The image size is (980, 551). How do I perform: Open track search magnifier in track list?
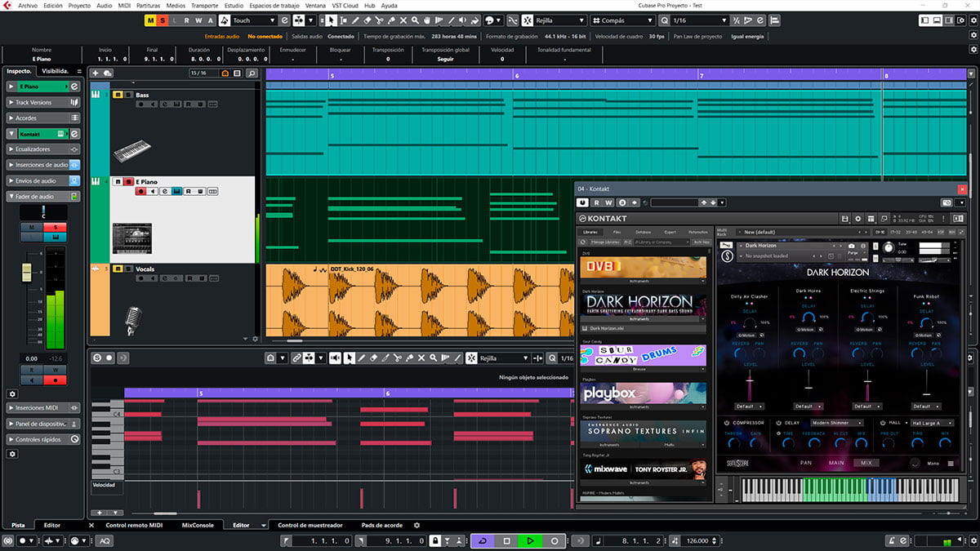point(252,73)
